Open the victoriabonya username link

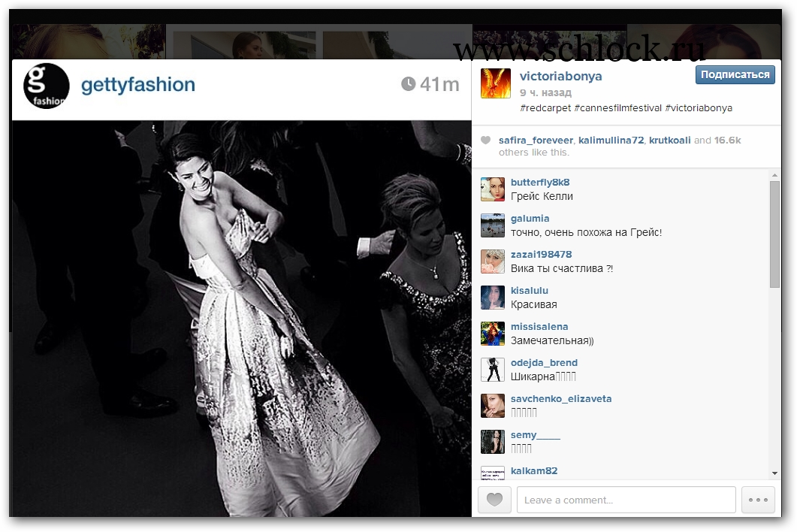[560, 76]
